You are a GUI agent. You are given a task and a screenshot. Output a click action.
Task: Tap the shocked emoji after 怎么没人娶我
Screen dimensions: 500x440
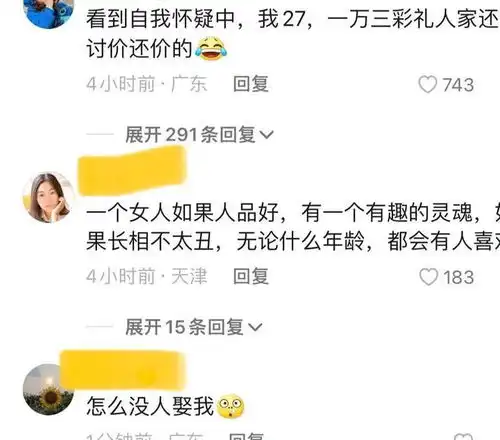(231, 406)
